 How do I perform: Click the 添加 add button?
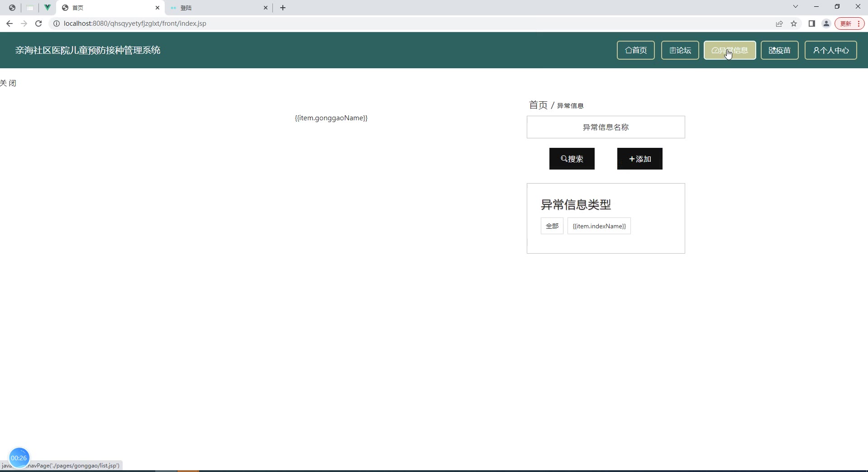pos(639,159)
